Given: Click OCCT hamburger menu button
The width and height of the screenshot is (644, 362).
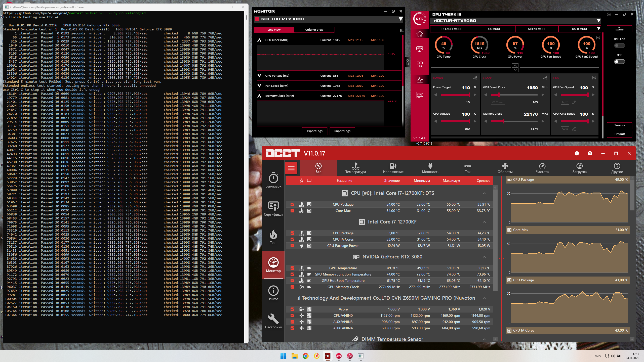Looking at the screenshot, I should click(x=291, y=168).
